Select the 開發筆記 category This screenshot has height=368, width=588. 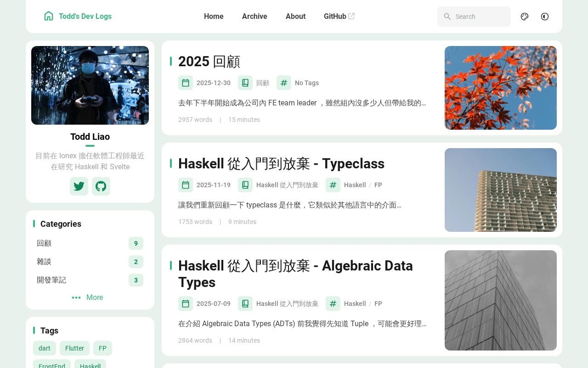click(x=90, y=280)
